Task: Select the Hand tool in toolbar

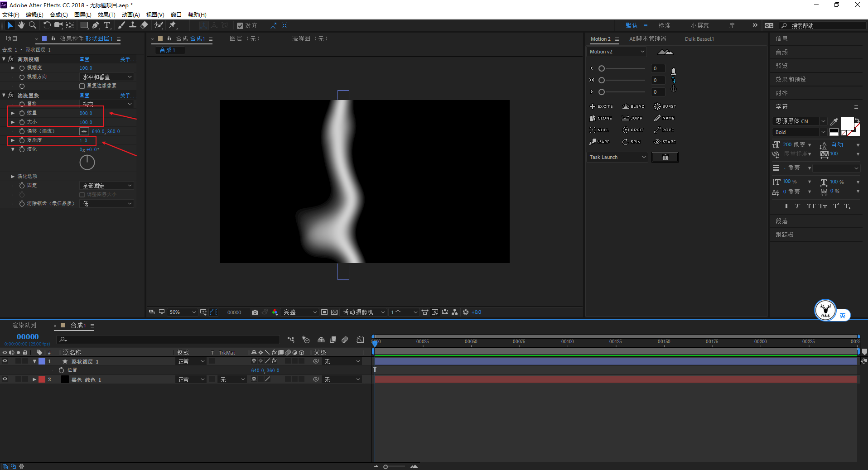Action: [x=21, y=25]
